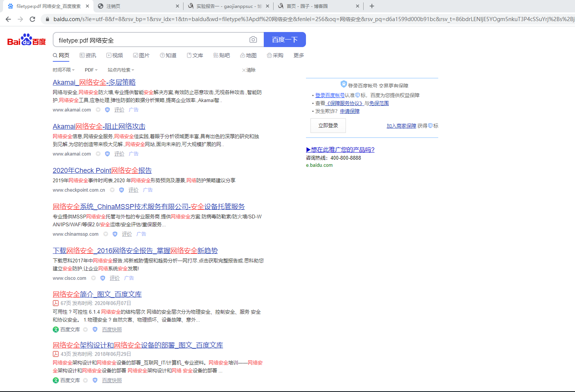575x392 pixels.
Task: Switch to the 知道 tab
Action: [168, 55]
